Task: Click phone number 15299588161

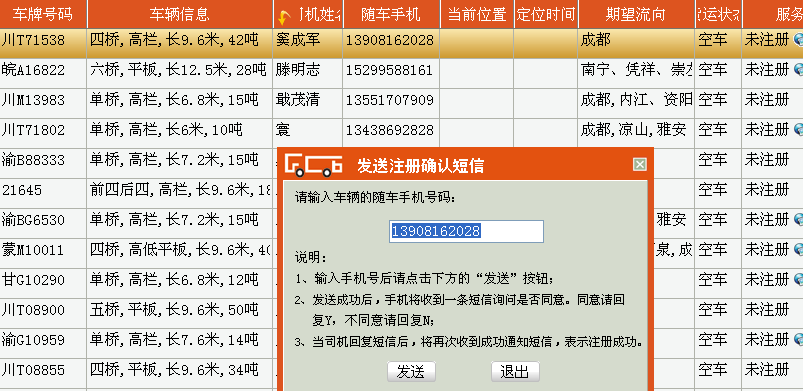Action: point(390,70)
